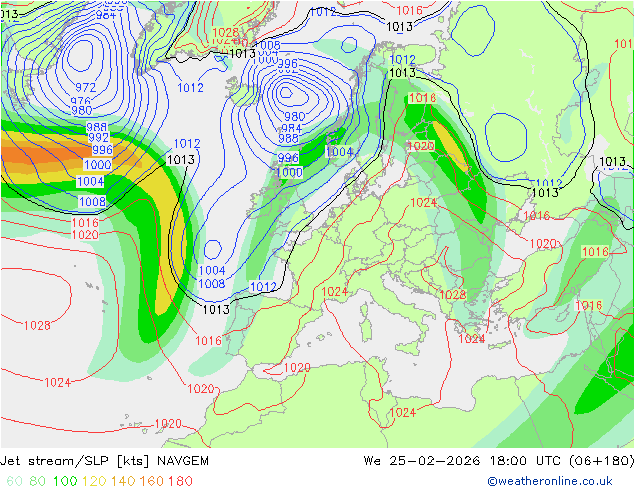
Task: Click the red '180' legend value
Action: pyautogui.click(x=180, y=481)
